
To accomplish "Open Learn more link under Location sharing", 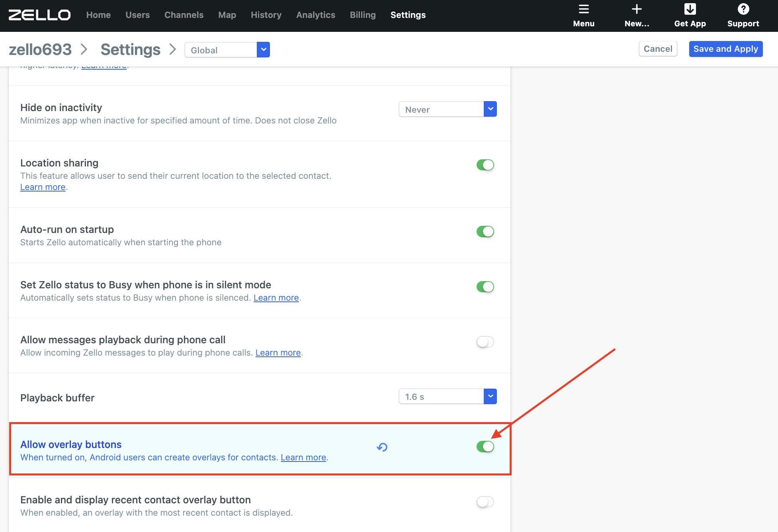I will click(43, 187).
